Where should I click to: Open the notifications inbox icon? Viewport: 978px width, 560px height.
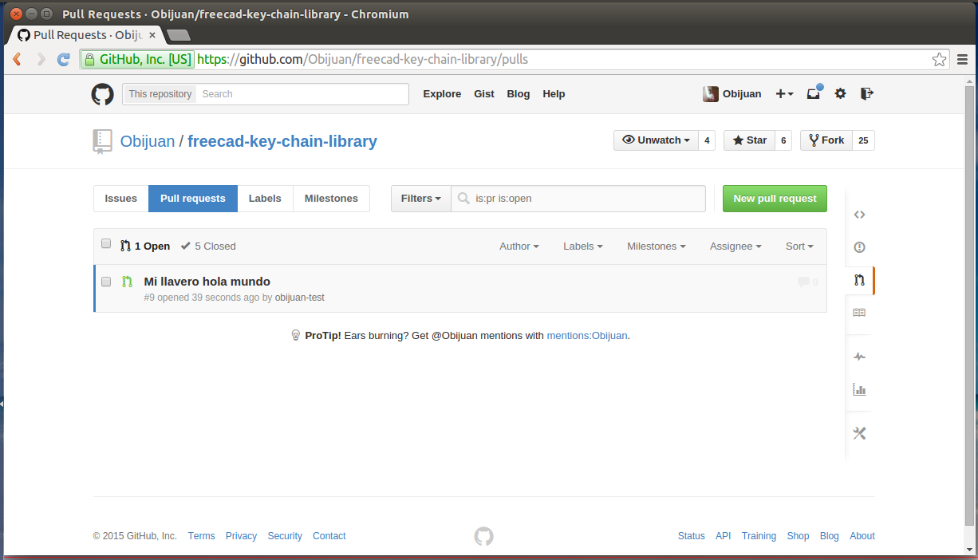tap(813, 93)
